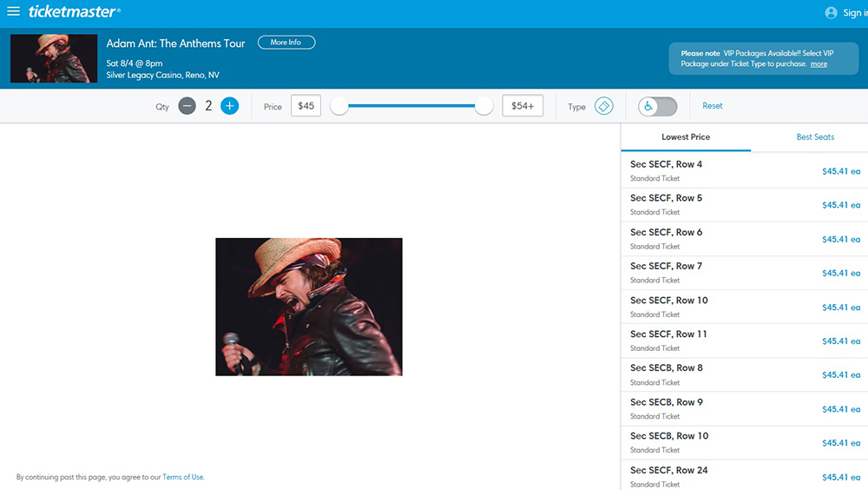Click the $54+ maximum price field
Viewport: 868px width, 490px height.
point(523,106)
